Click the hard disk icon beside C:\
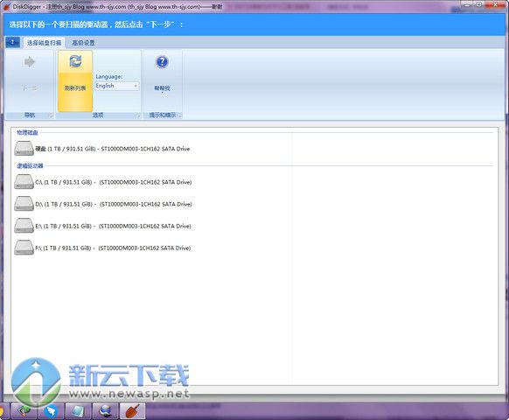This screenshot has height=420, width=509. 24,182
